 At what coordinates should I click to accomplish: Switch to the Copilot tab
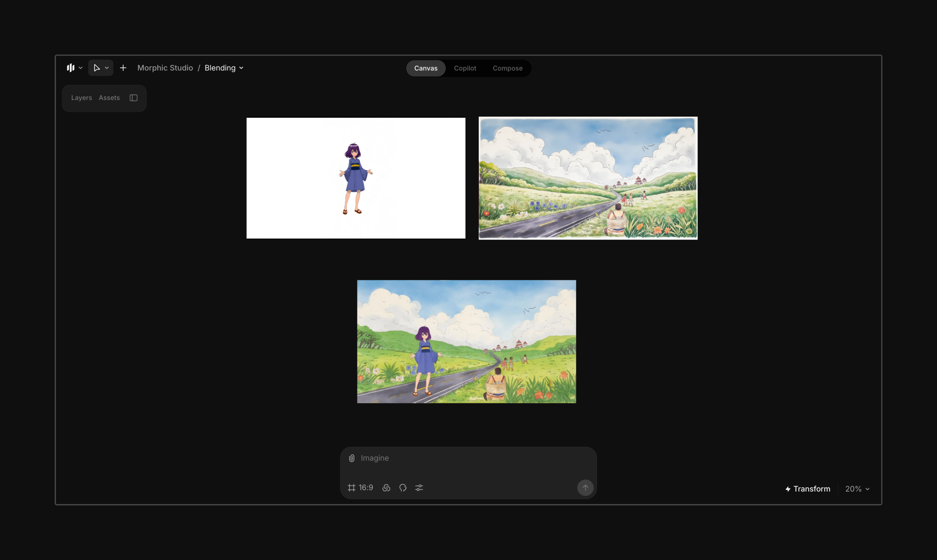coord(465,68)
